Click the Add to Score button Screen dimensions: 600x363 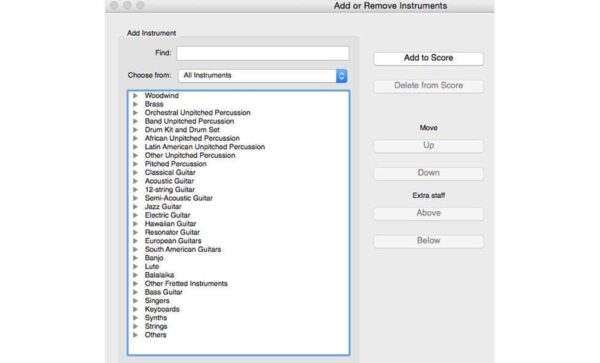tap(429, 58)
